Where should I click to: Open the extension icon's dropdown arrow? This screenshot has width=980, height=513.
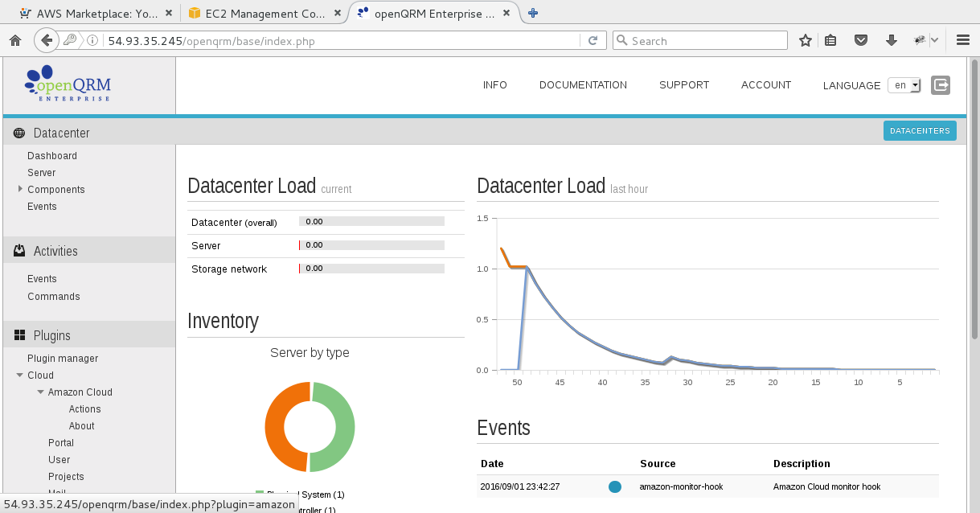coord(935,40)
